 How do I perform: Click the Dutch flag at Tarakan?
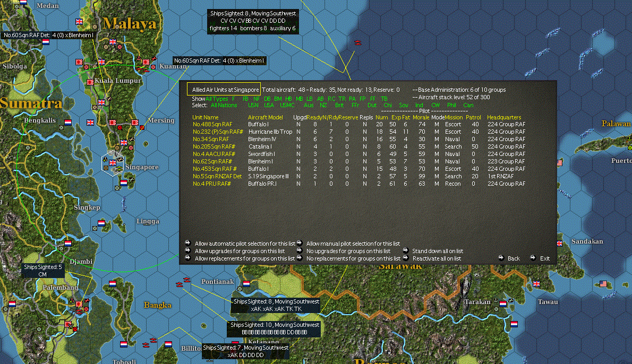pyautogui.click(x=502, y=304)
